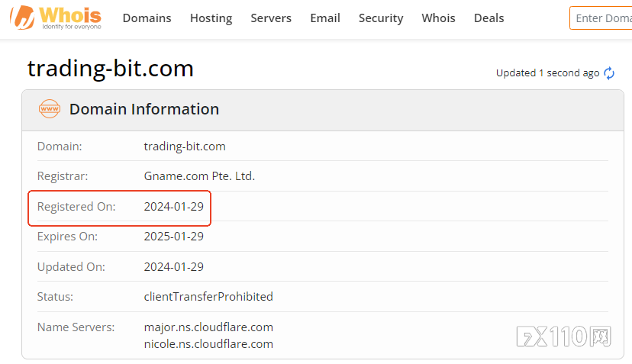Viewport: 632px width, 364px height.
Task: Focus the Enter Domain search field
Action: click(x=601, y=18)
